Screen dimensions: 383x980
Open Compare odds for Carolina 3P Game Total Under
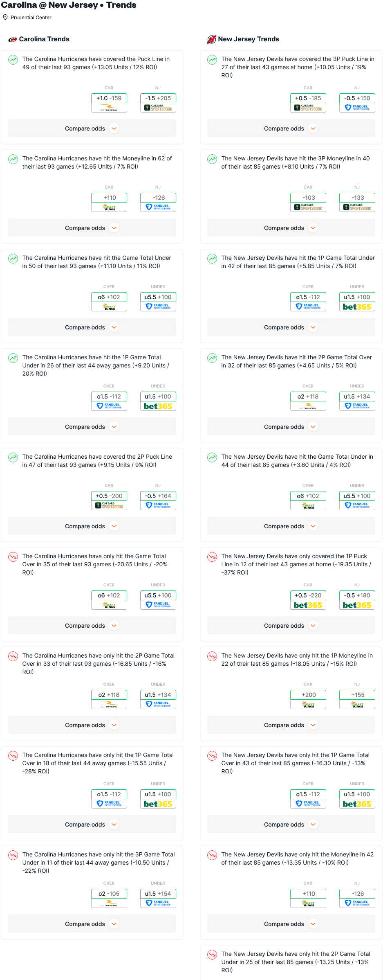[x=92, y=924]
